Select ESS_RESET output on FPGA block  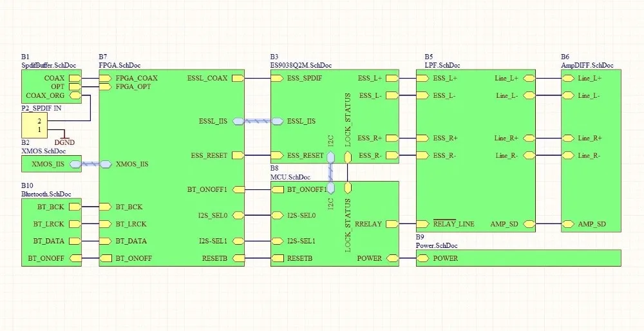point(238,155)
